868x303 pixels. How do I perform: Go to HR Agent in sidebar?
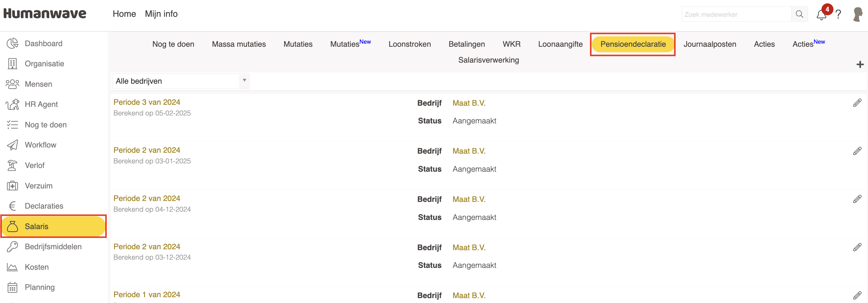click(41, 104)
